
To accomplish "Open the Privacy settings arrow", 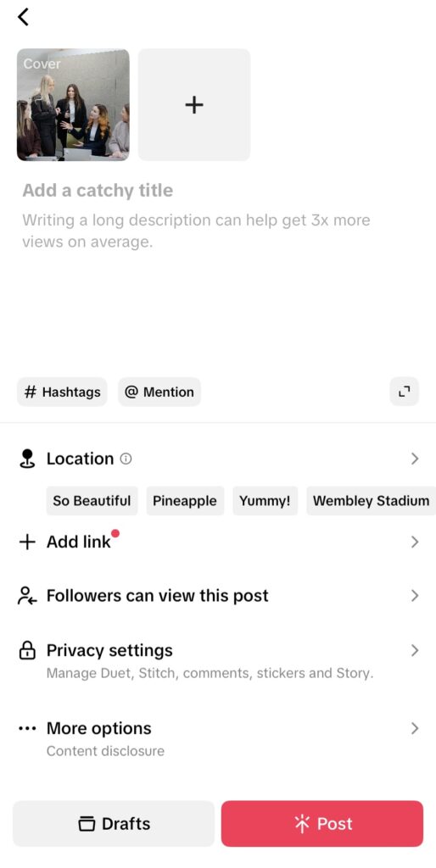I will [x=415, y=650].
